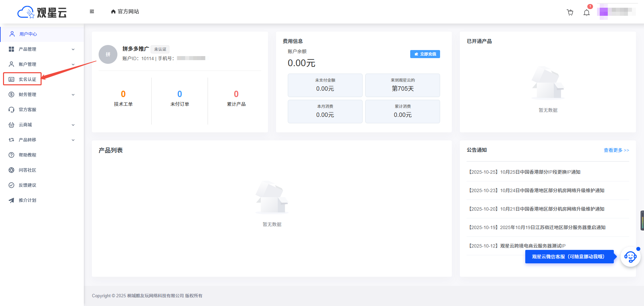Go to 推介计划 sidebar item
Viewport: 644px width, 306px height.
click(x=27, y=200)
